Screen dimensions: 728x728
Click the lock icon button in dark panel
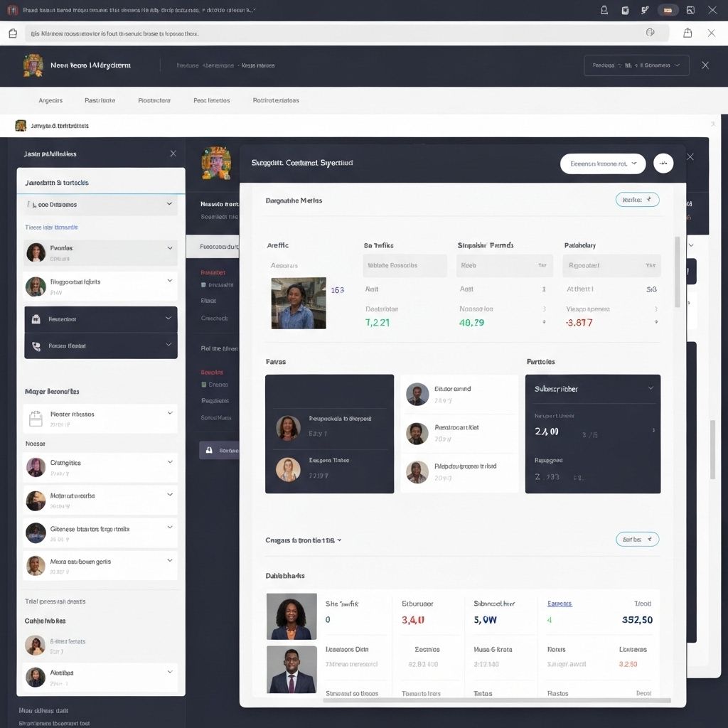click(x=209, y=450)
